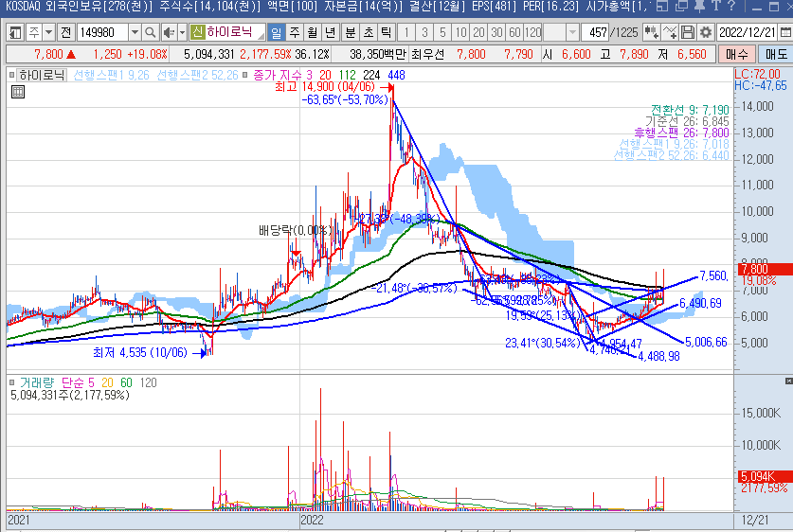Save the chart layout with the floppy disk icon

click(x=687, y=33)
